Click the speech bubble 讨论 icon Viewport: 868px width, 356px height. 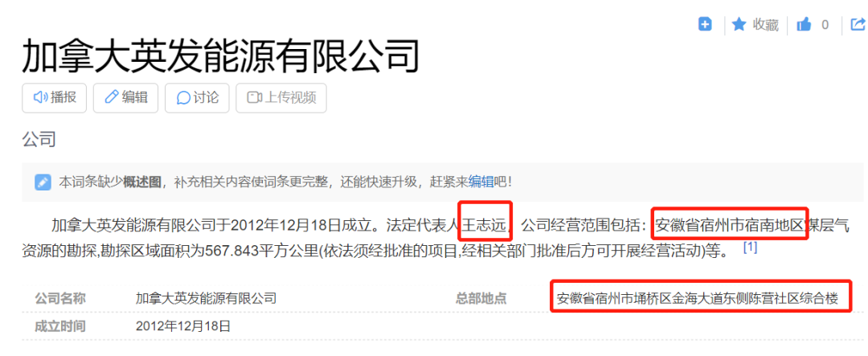(183, 98)
